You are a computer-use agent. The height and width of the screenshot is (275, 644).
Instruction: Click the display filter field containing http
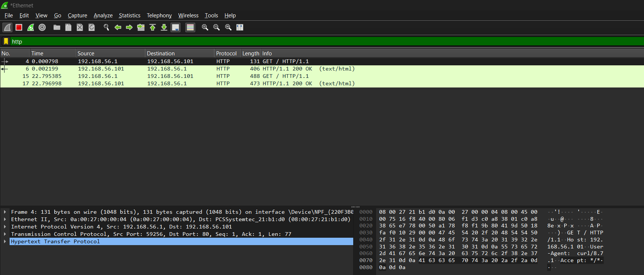[327, 41]
